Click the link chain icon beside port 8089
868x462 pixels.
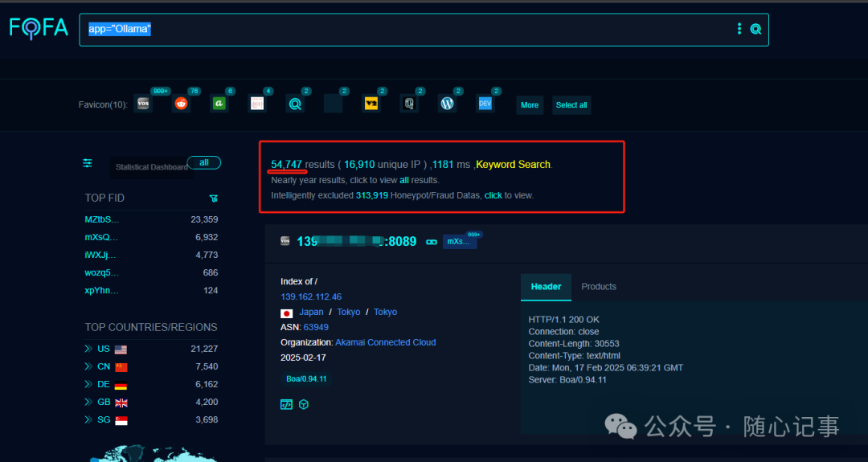click(432, 242)
